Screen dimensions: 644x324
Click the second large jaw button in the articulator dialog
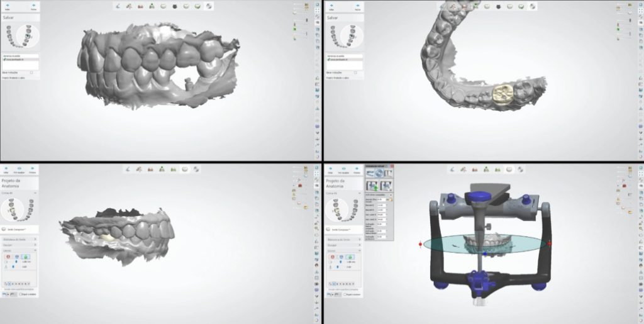pyautogui.click(x=386, y=185)
